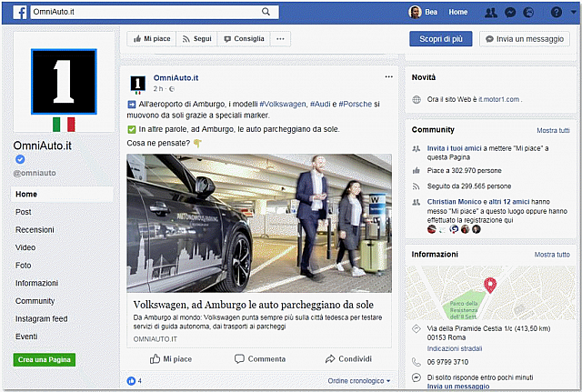
Task: Open the autonomous parking article image
Action: pyautogui.click(x=259, y=223)
